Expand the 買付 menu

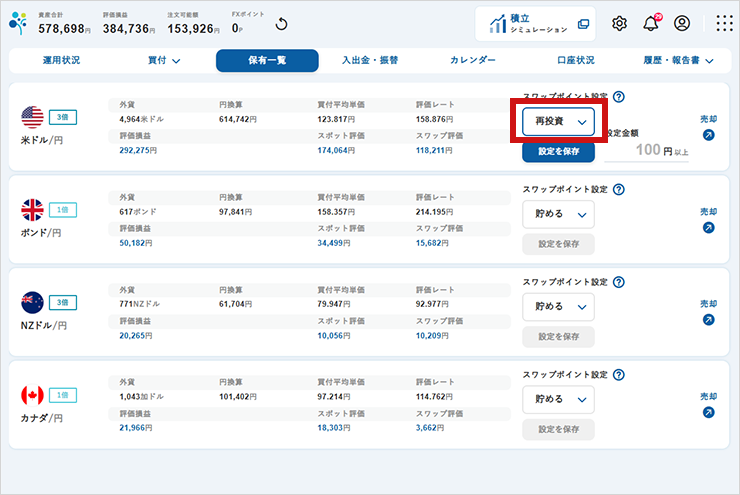click(164, 60)
